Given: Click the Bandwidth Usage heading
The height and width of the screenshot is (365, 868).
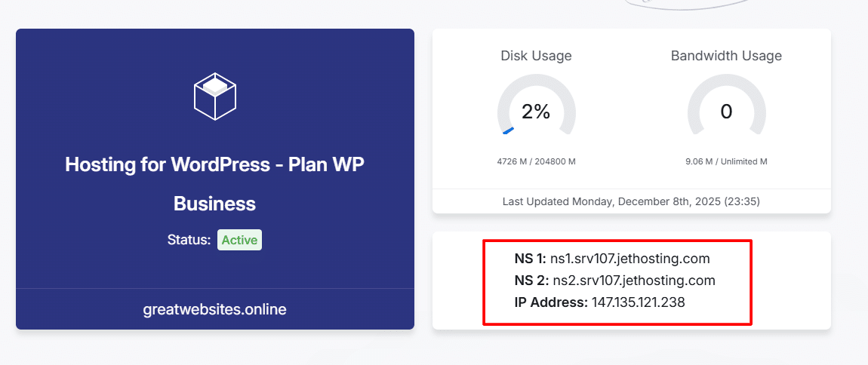Looking at the screenshot, I should tap(726, 56).
